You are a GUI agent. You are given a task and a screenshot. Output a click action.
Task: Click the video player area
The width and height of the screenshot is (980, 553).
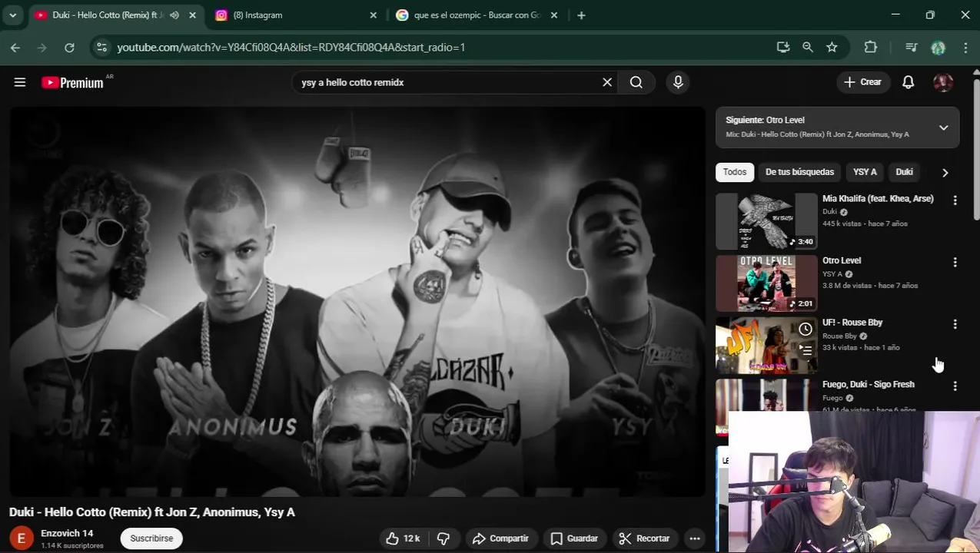357,301
